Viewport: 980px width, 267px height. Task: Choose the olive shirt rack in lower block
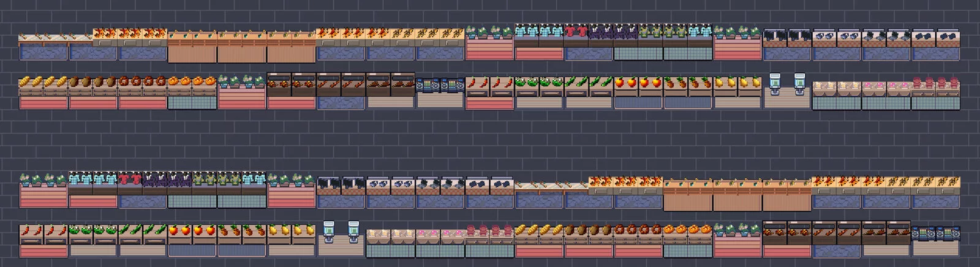(x=217, y=190)
